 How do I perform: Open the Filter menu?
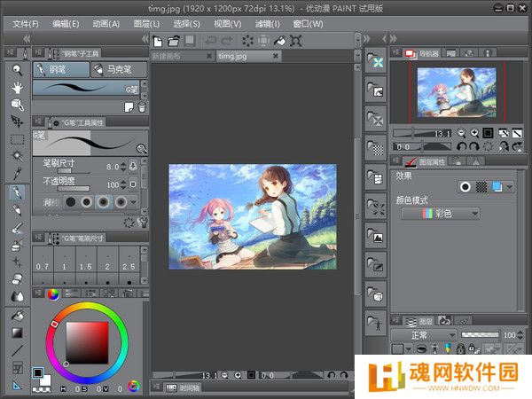[x=268, y=24]
